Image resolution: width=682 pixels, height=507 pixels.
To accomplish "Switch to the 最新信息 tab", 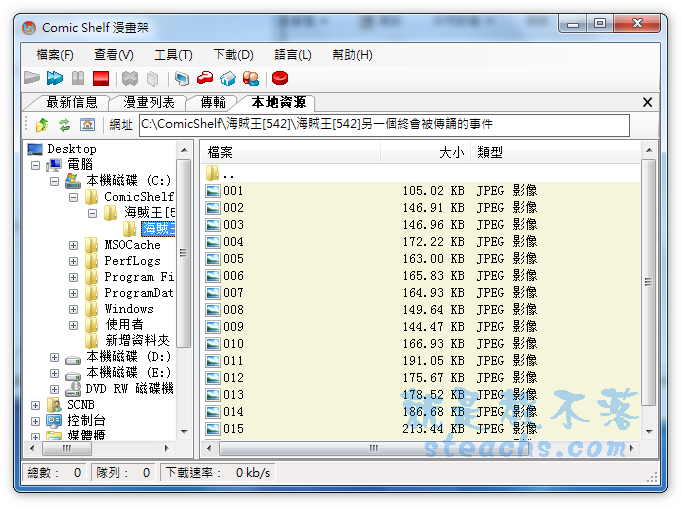I will coord(72,103).
